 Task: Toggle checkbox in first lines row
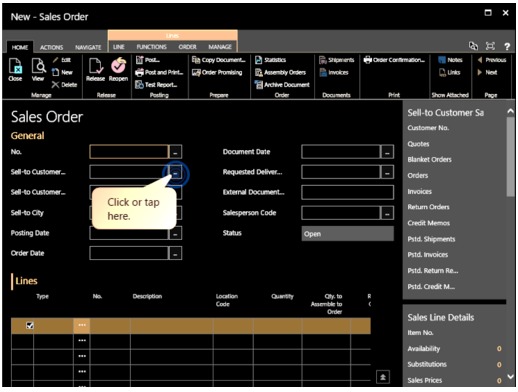[30, 325]
